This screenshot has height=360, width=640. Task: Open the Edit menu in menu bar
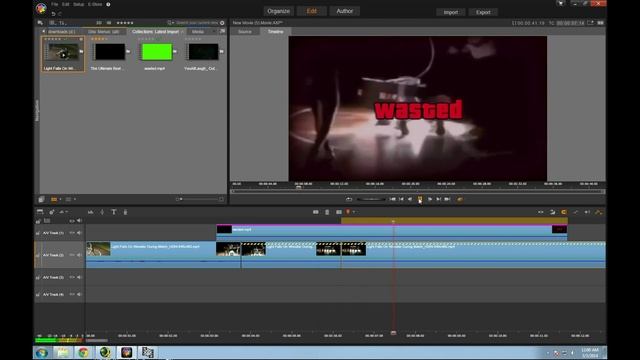click(66, 4)
